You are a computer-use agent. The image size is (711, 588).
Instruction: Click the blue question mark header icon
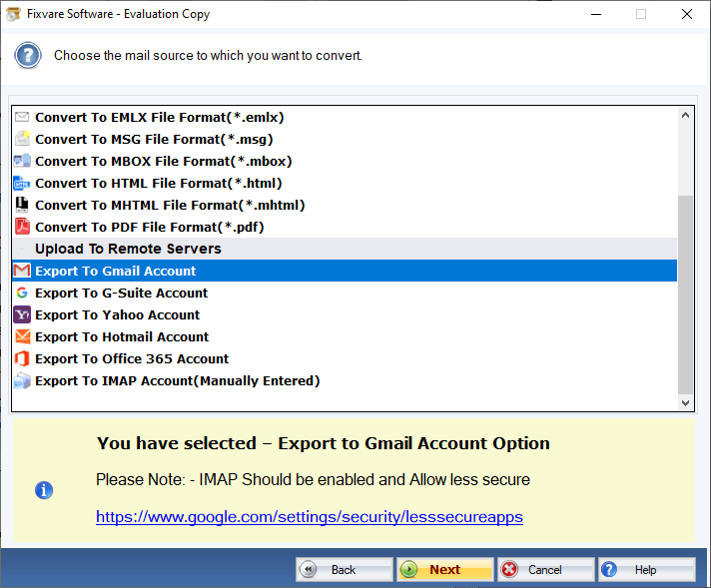pyautogui.click(x=28, y=55)
